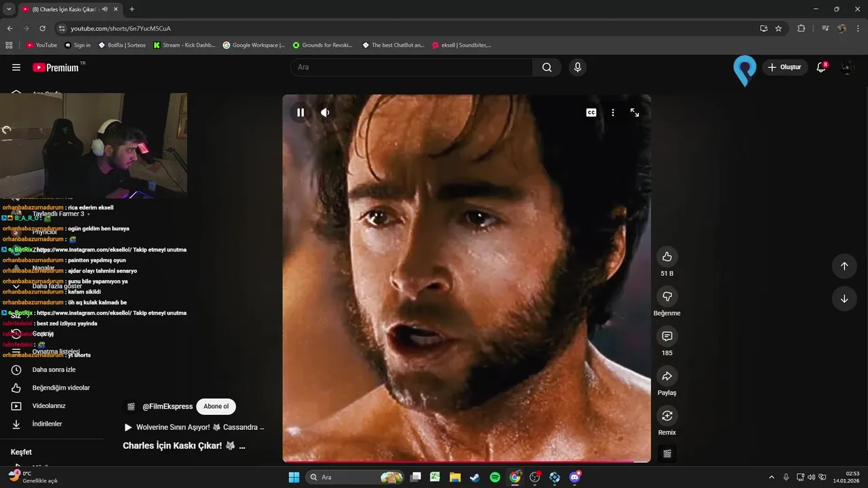868x488 pixels.
Task: Pause the Shorts video
Action: [x=300, y=113]
